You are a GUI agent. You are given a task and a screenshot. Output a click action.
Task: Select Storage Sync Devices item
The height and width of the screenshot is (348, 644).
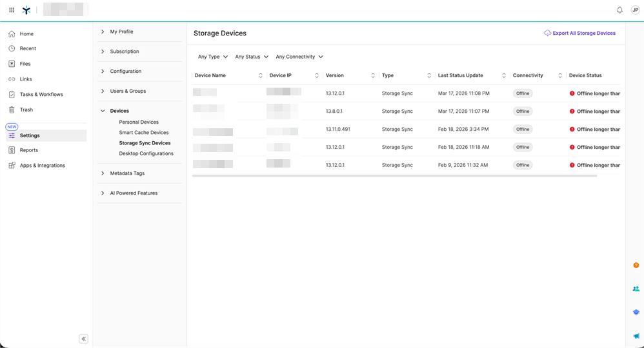point(145,143)
